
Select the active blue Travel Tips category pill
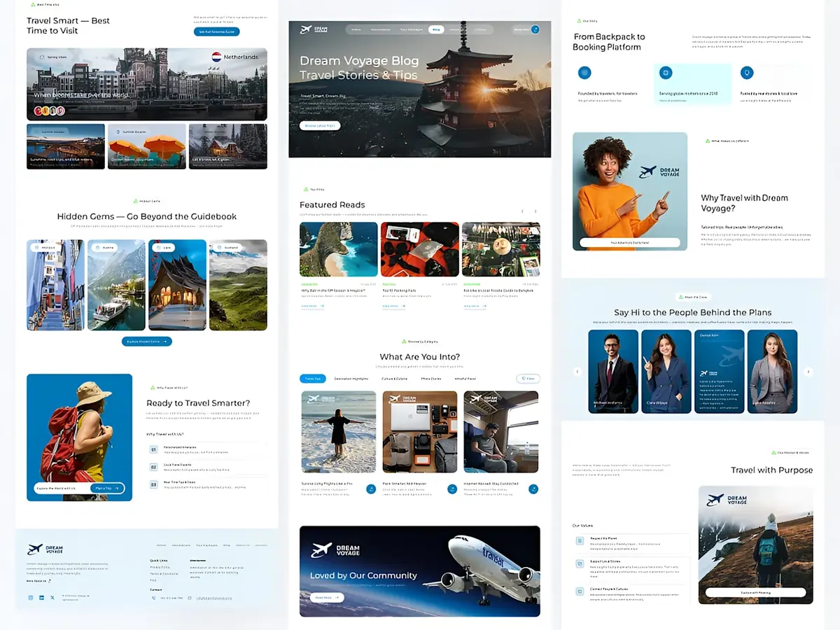[313, 379]
